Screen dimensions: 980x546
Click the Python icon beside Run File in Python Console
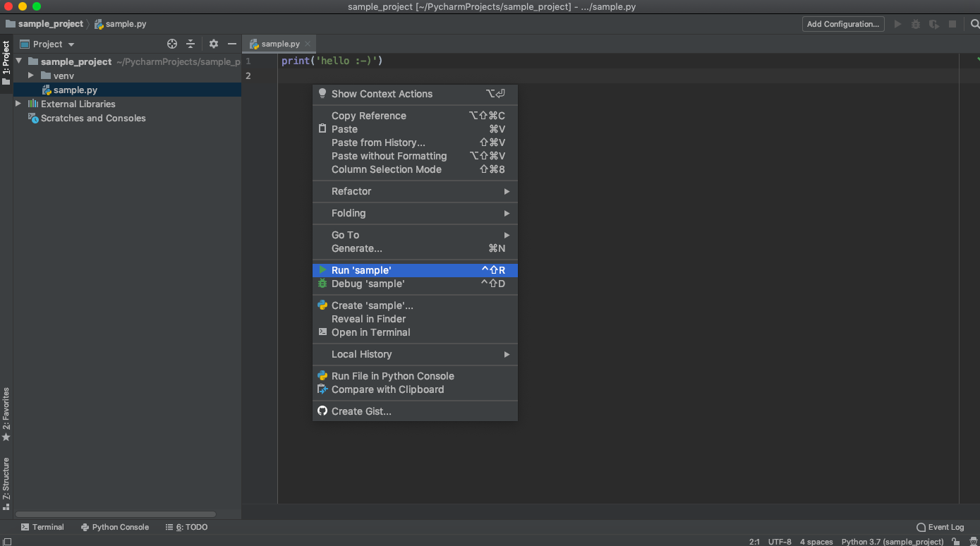click(x=322, y=376)
